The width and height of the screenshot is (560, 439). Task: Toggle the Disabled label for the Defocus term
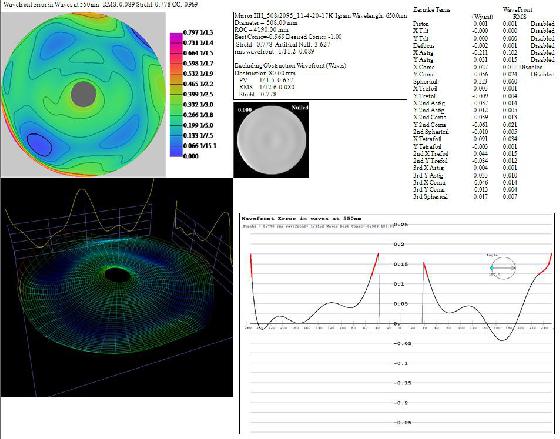tap(542, 45)
